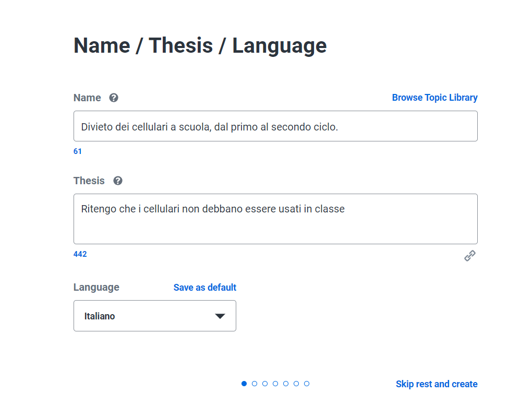Click the 442 character counter under Thesis
Image resolution: width=532 pixels, height=405 pixels.
click(80, 254)
